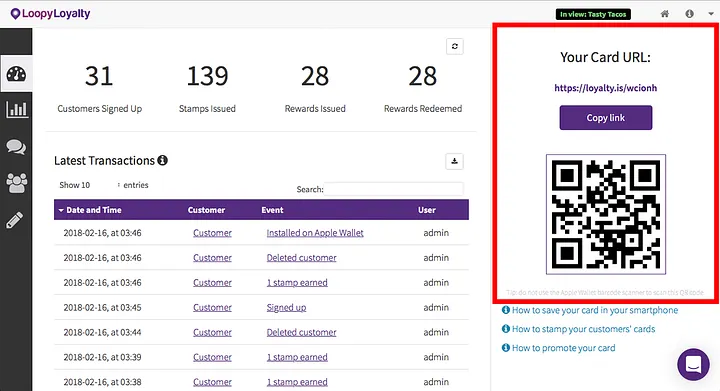Open the bar chart analytics sidebar icon
This screenshot has width=720, height=391.
click(16, 109)
